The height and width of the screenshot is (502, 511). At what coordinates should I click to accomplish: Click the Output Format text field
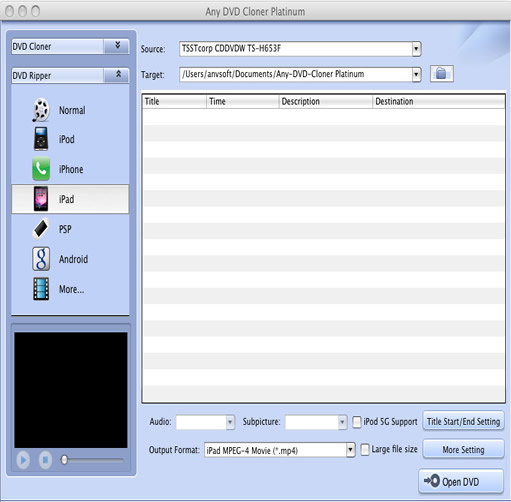tap(275, 450)
